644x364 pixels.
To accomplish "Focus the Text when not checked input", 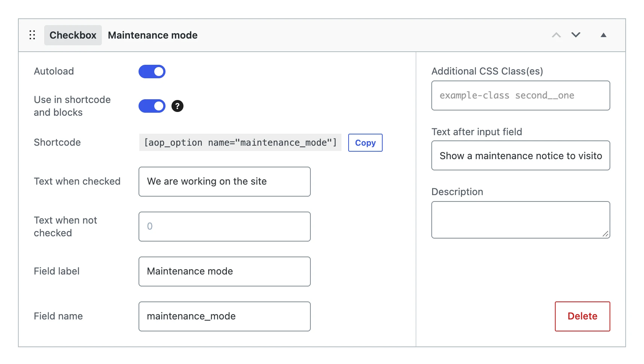I will pos(225,227).
